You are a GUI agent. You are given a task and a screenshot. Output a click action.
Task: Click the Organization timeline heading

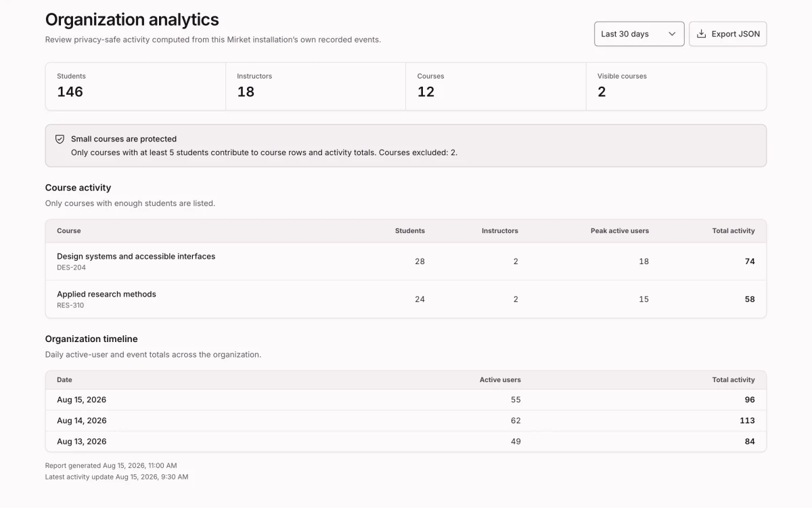pyautogui.click(x=91, y=339)
